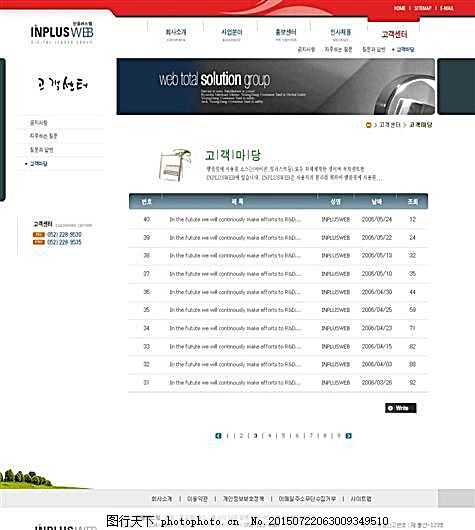Open post number 39 title
The height and width of the screenshot is (530, 475).
point(235,238)
